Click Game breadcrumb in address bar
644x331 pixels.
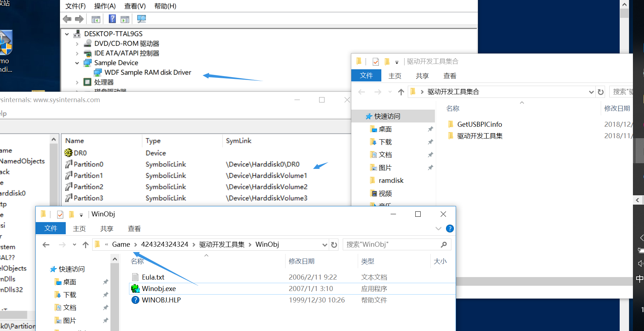coord(121,245)
